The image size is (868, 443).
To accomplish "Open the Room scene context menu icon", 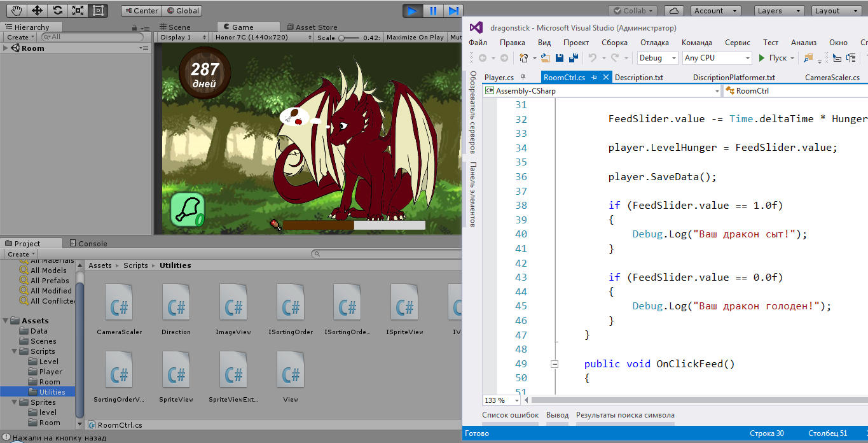I will point(144,48).
